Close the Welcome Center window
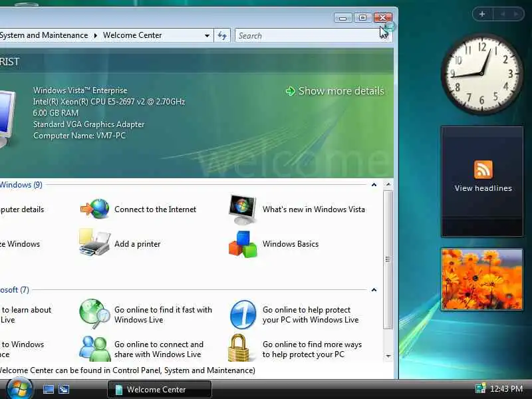 click(383, 18)
